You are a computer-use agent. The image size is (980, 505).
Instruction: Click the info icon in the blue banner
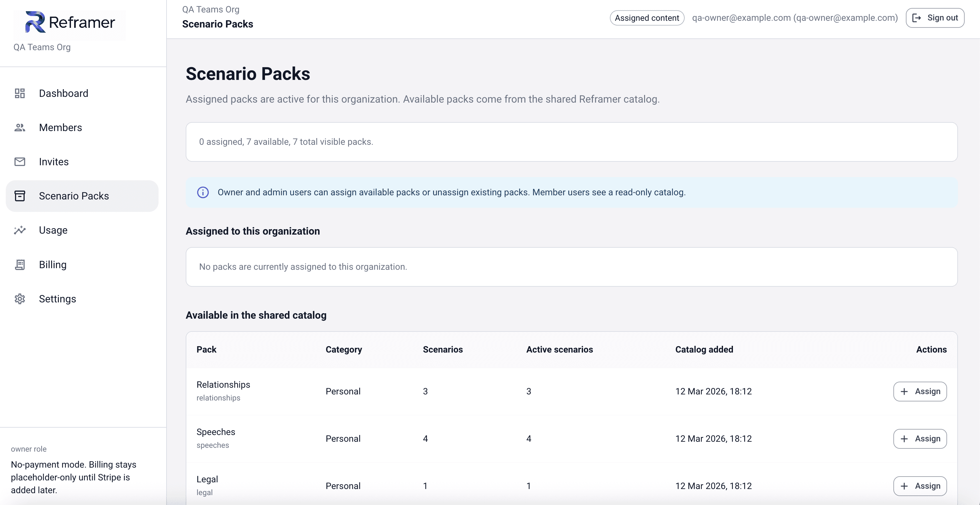click(x=203, y=192)
